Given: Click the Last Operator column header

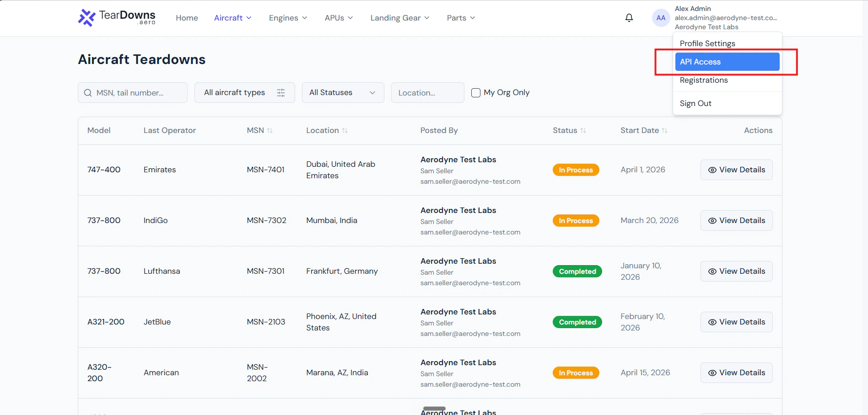Looking at the screenshot, I should [x=169, y=130].
